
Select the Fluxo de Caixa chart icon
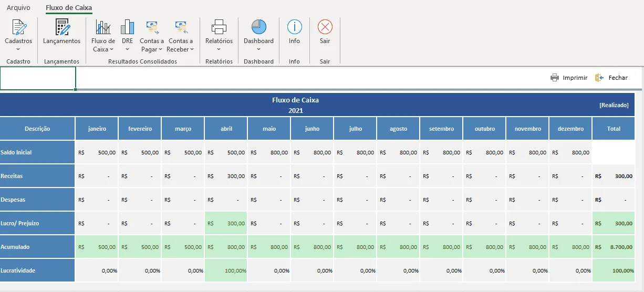103,27
